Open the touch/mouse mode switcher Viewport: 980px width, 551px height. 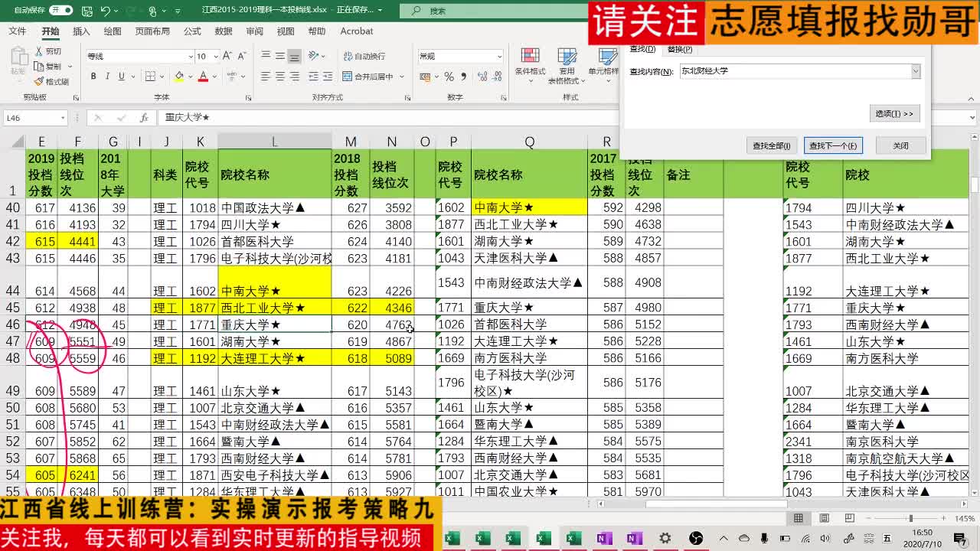click(x=153, y=11)
